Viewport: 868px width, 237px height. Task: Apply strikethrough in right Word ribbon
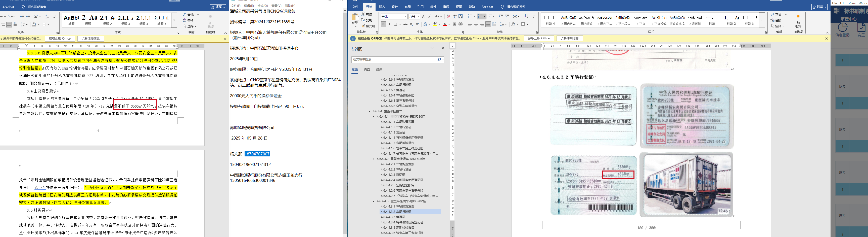click(405, 24)
